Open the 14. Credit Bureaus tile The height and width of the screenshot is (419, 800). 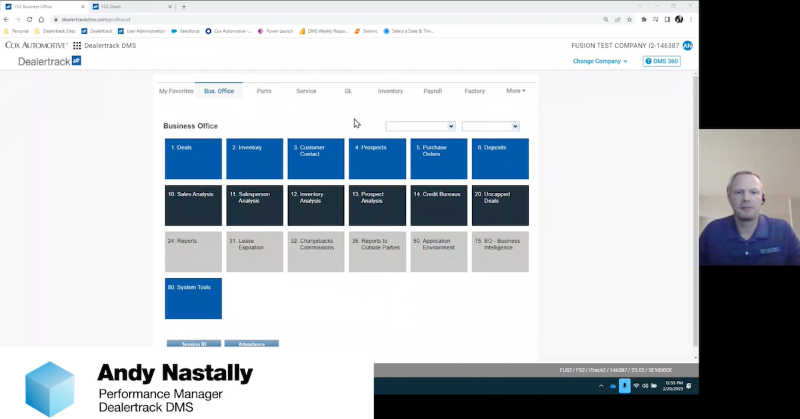click(439, 205)
